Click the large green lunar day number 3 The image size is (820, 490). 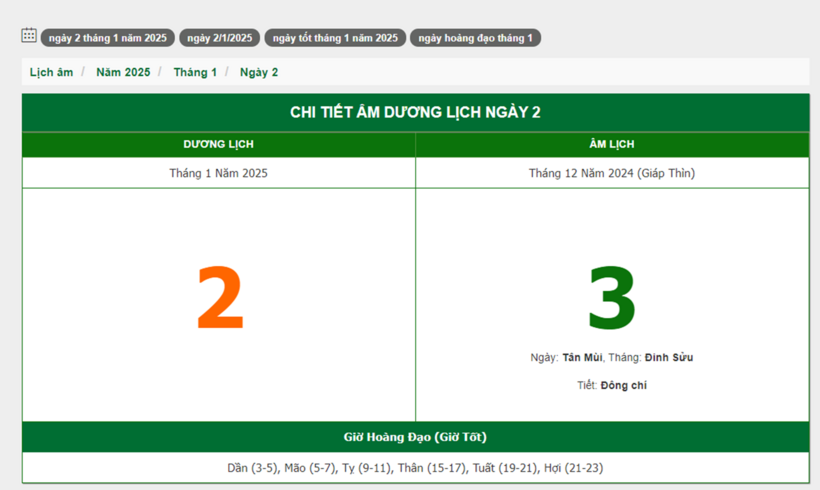pos(611,299)
